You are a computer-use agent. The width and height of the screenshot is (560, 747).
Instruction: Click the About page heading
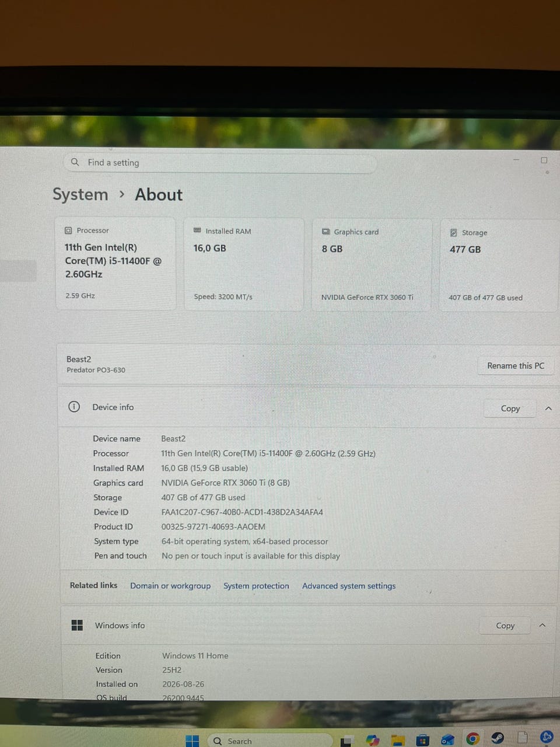(159, 194)
